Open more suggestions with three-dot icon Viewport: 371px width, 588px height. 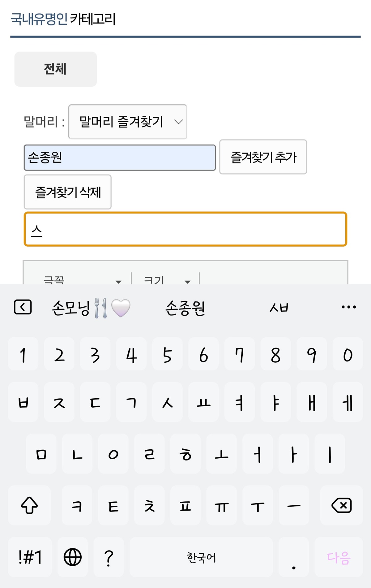pos(348,307)
